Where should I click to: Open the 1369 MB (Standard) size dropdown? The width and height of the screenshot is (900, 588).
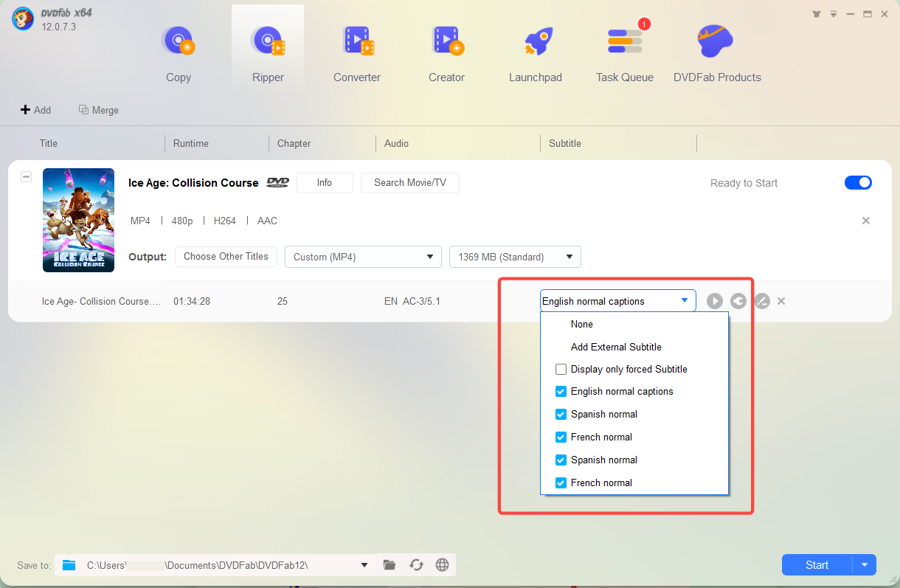click(515, 257)
